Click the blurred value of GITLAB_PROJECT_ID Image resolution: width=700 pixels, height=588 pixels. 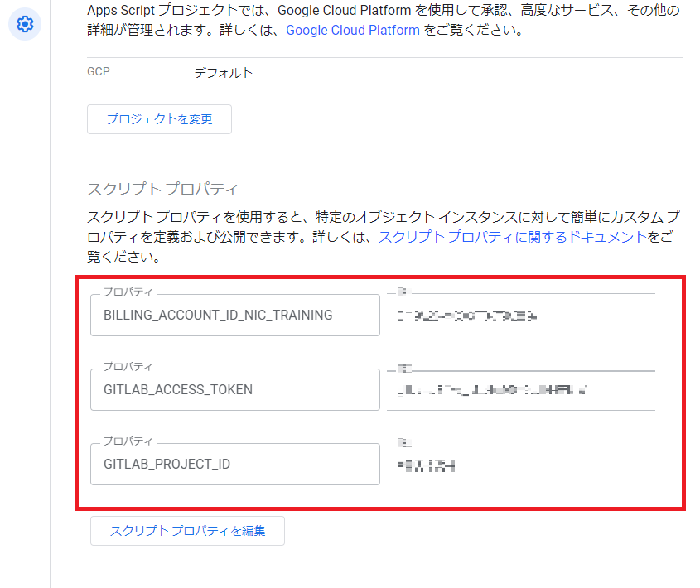click(427, 465)
